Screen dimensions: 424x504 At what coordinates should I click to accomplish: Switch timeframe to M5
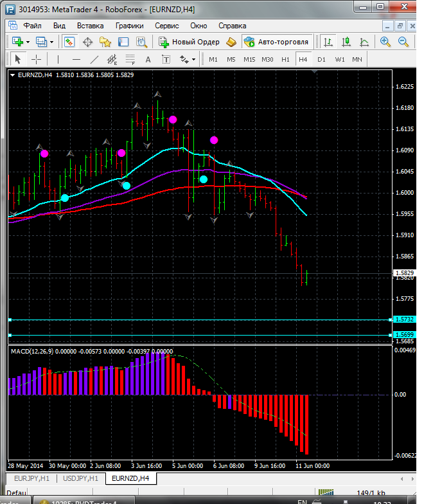pyautogui.click(x=231, y=59)
